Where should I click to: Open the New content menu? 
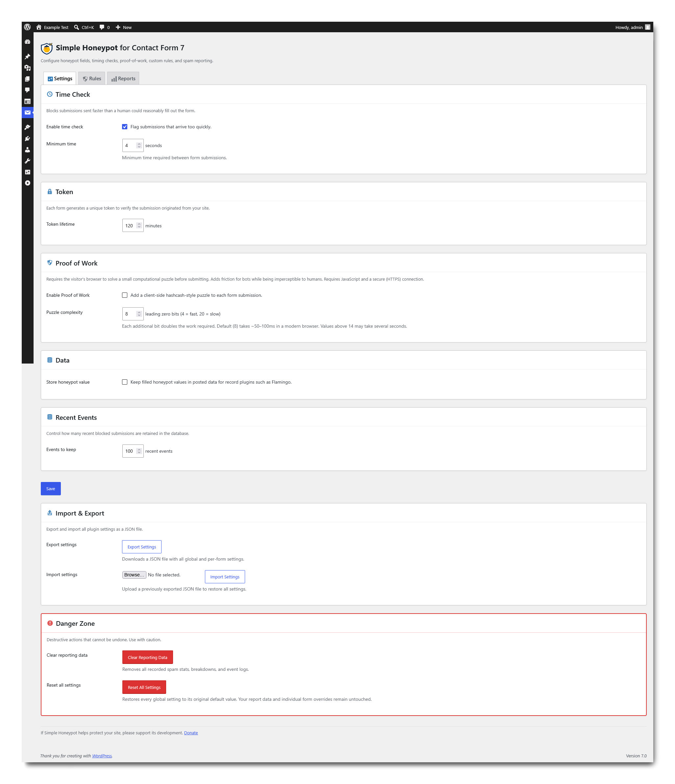[x=124, y=27]
